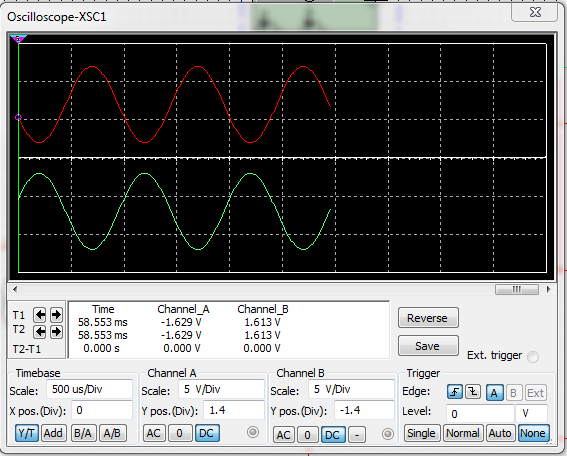567x456 pixels.
Task: Move the T1 cursor left with its arrow
Action: [40, 315]
